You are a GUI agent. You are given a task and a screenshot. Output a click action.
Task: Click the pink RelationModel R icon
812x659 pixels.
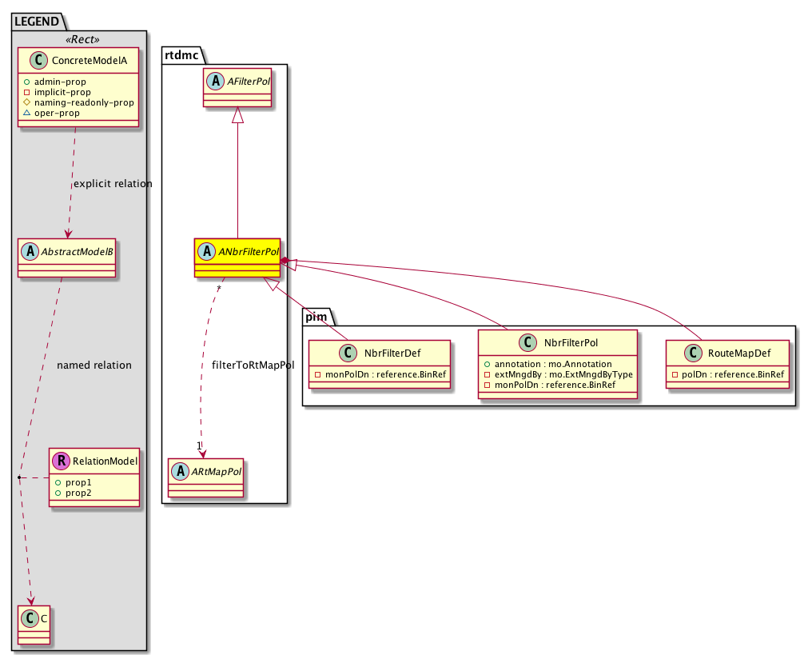60,461
